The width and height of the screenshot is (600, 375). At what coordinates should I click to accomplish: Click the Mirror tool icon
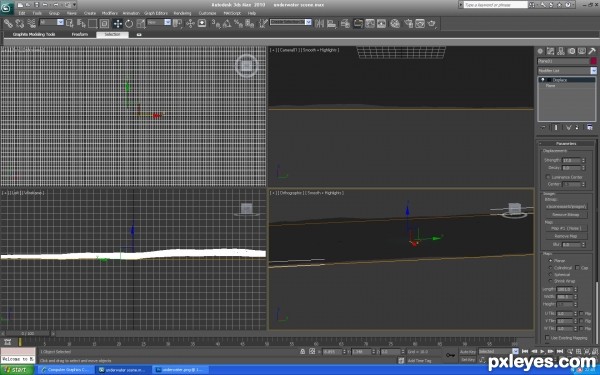320,24
